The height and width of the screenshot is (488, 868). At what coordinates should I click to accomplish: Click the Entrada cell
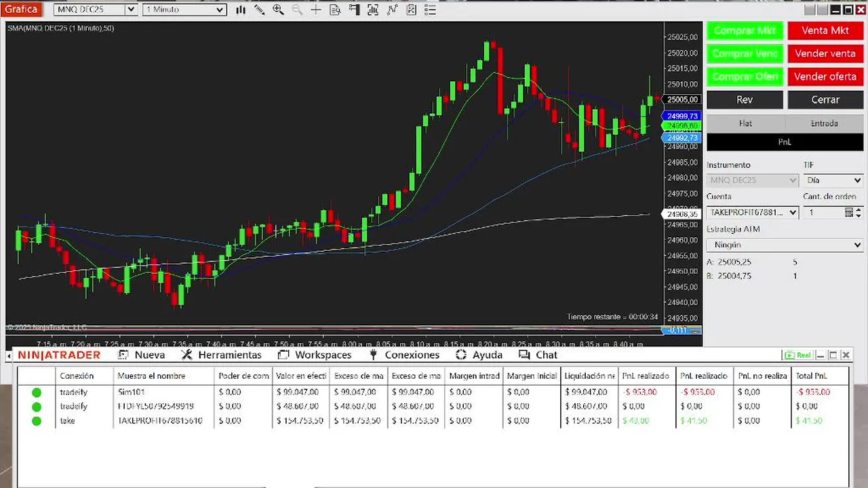(x=824, y=123)
